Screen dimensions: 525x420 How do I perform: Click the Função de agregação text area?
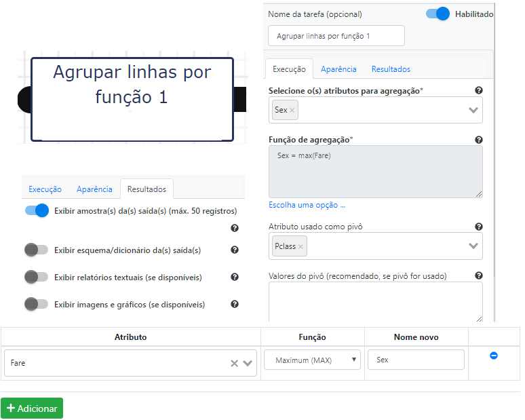pyautogui.click(x=375, y=172)
